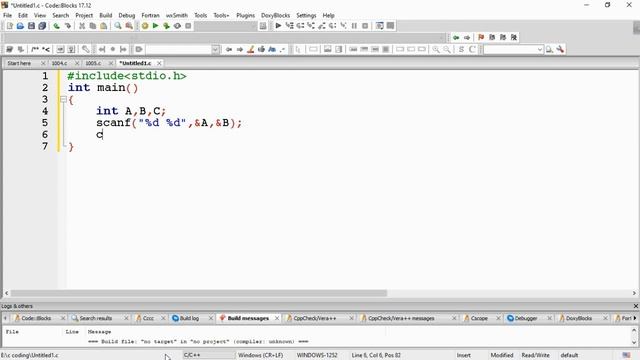Click the Redo toolbar icon
Image resolution: width=640 pixels, height=360 pixels.
(x=67, y=26)
